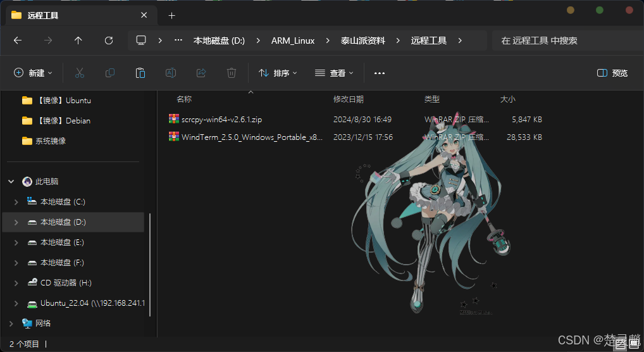Viewport: 644px width, 352px height.
Task: Collapse the 此电脑 tree node
Action: pos(11,181)
